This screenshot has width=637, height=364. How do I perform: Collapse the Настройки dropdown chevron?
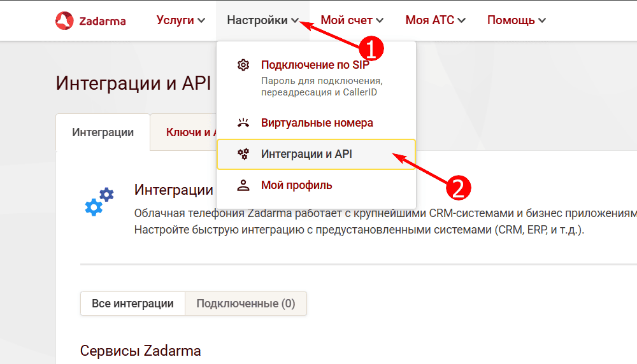pos(295,20)
